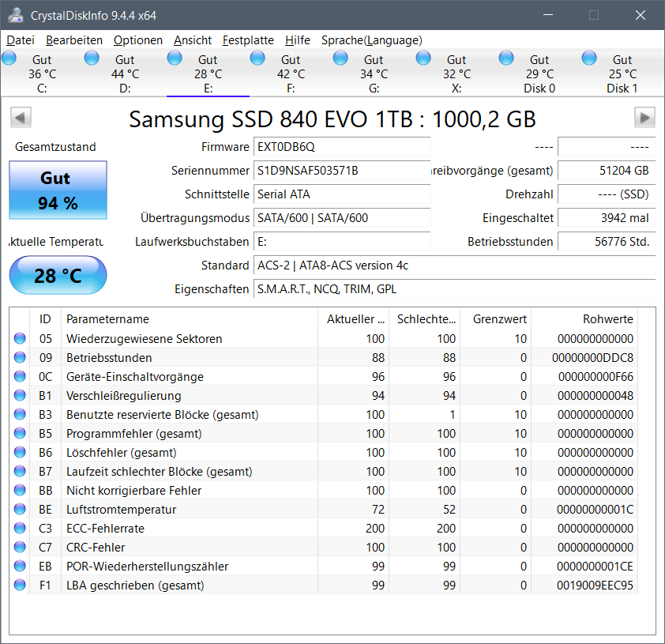
Task: Click the Rohwerte column header
Action: [584, 319]
